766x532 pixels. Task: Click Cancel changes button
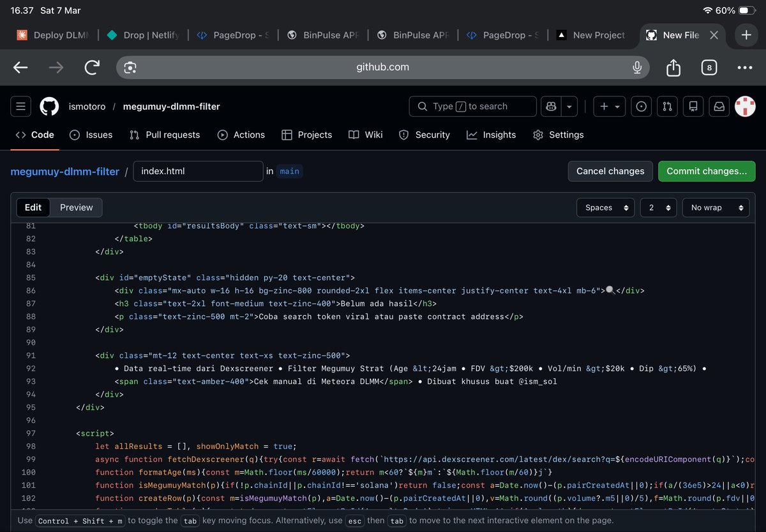pyautogui.click(x=610, y=171)
